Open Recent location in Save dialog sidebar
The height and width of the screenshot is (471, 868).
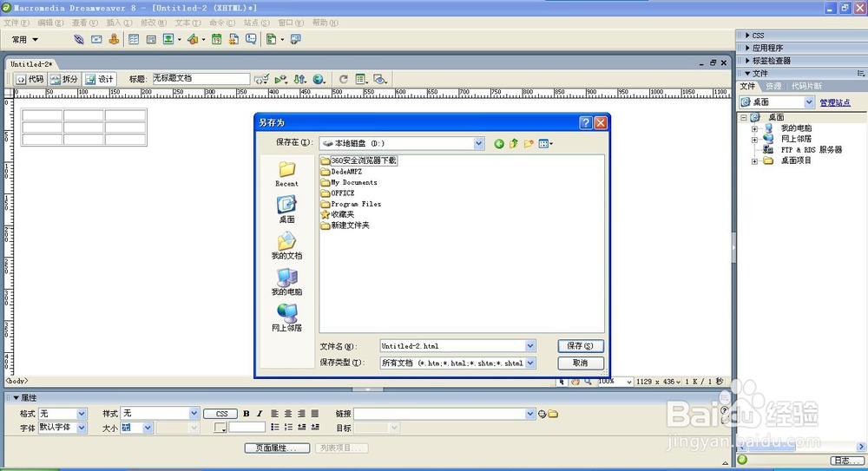click(286, 173)
